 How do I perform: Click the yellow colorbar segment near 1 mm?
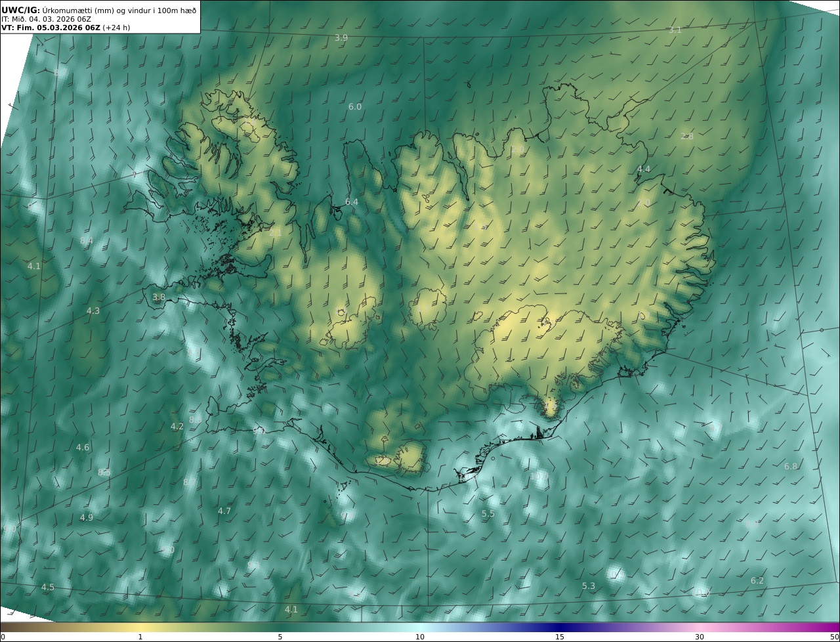pyautogui.click(x=140, y=627)
